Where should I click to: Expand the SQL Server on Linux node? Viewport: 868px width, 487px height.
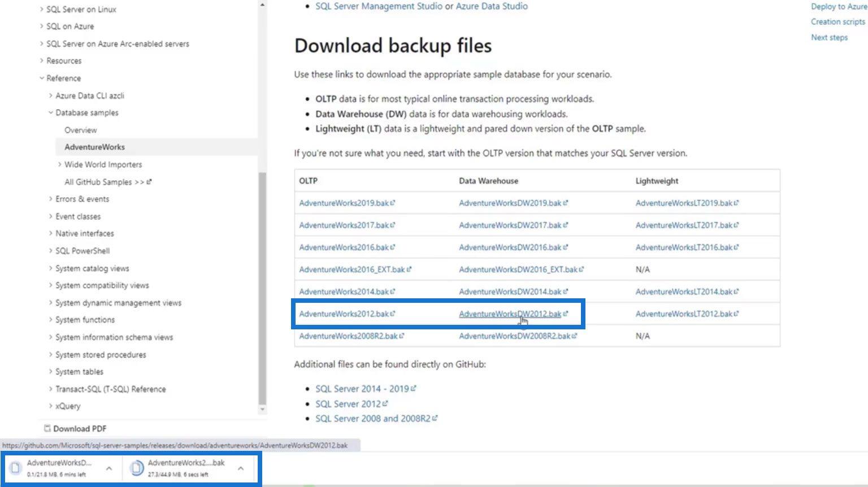coord(41,9)
